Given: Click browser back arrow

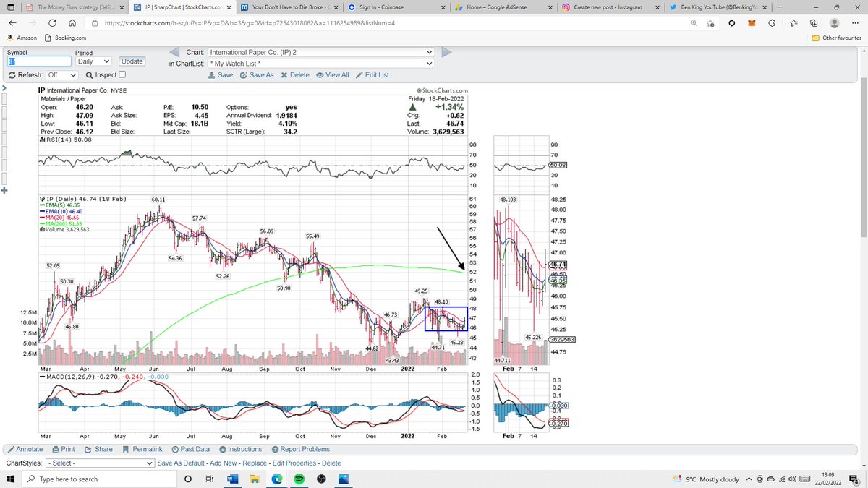Looking at the screenshot, I should [12, 23].
